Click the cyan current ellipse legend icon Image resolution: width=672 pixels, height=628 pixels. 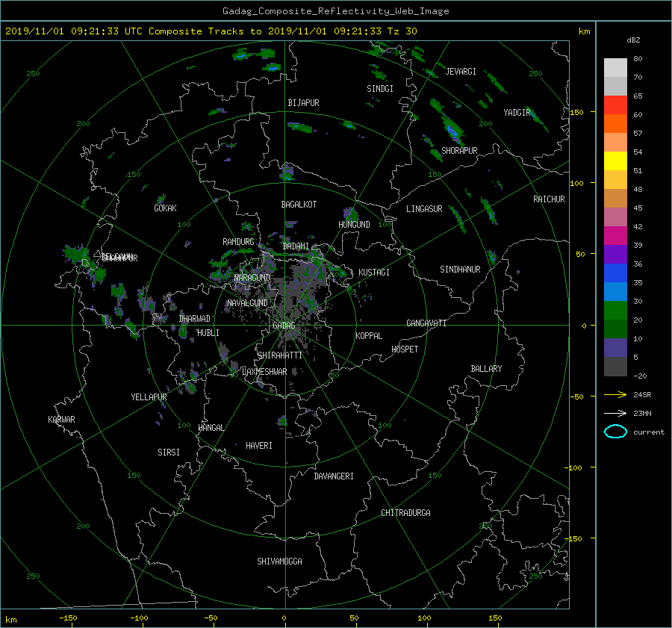(615, 432)
